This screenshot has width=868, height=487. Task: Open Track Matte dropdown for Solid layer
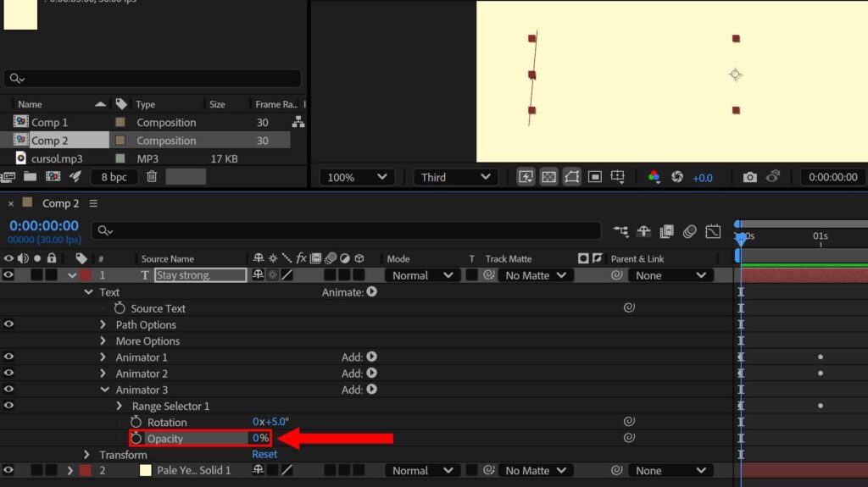536,470
